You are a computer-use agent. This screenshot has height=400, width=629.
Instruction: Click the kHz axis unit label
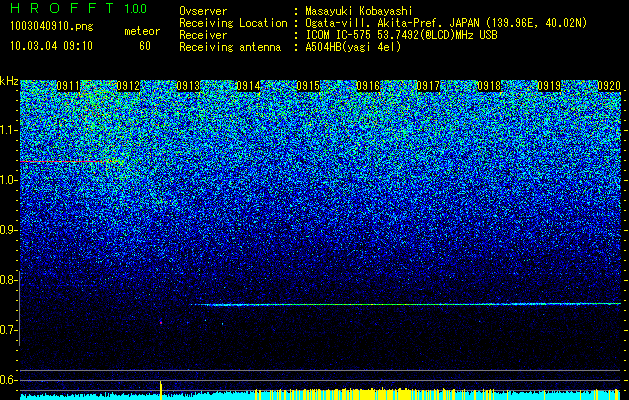[9, 81]
